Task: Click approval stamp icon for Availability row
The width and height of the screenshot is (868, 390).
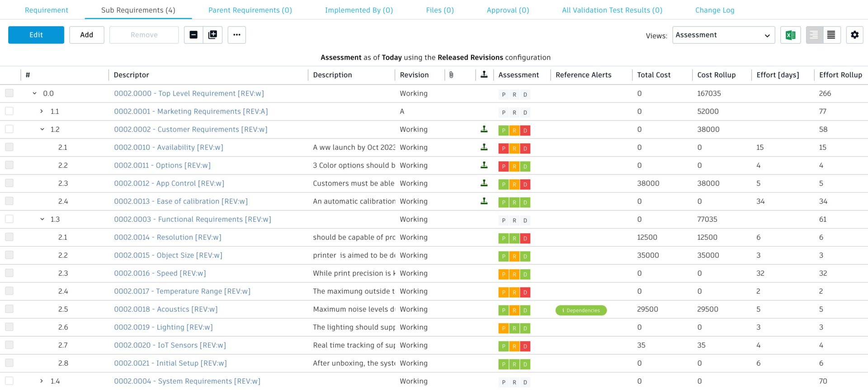Action: (484, 147)
